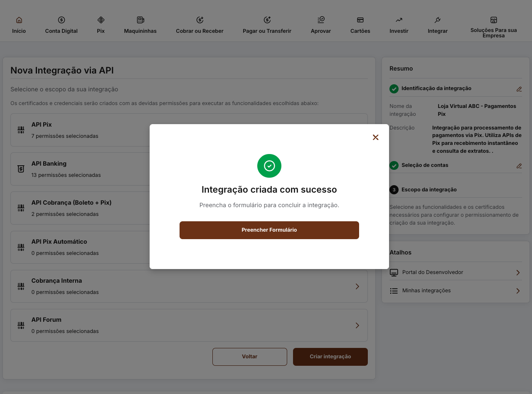The image size is (532, 394).
Task: Click the Preencher Formulário button
Action: [x=269, y=230]
